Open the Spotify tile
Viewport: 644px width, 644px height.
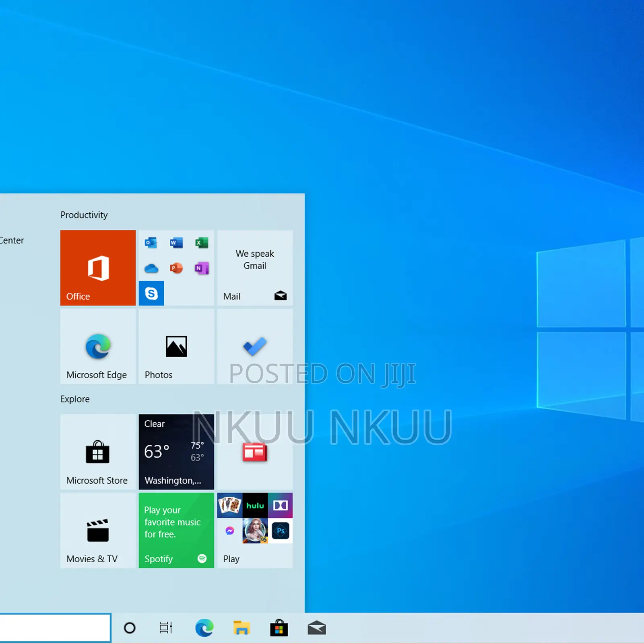[x=176, y=530]
